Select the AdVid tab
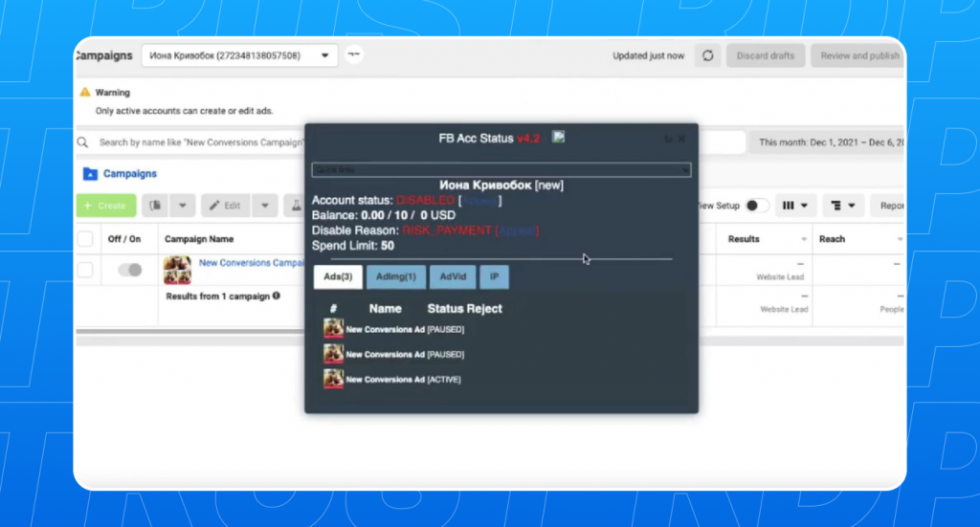This screenshot has height=527, width=980. [x=453, y=276]
